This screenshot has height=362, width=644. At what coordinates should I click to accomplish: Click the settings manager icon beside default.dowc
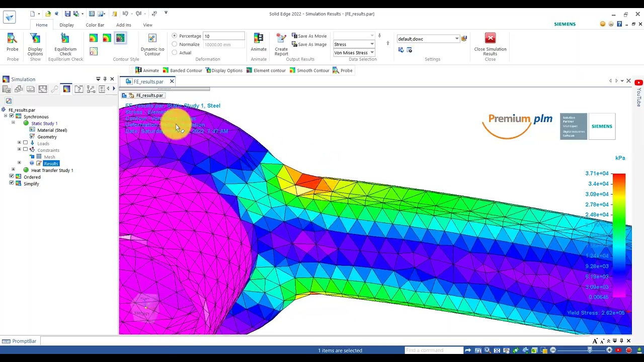pyautogui.click(x=464, y=39)
